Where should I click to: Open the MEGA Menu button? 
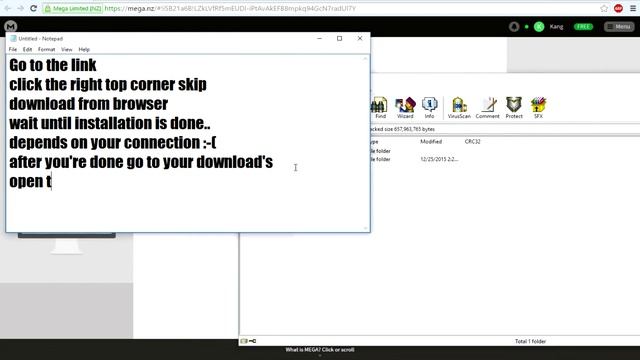pyautogui.click(x=619, y=27)
